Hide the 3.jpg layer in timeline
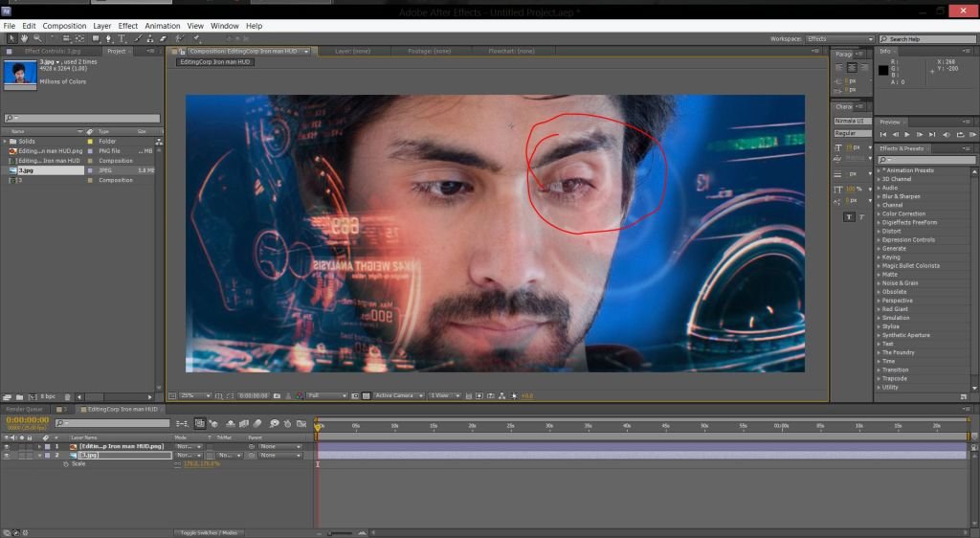Screen dimensions: 980x538 point(7,456)
